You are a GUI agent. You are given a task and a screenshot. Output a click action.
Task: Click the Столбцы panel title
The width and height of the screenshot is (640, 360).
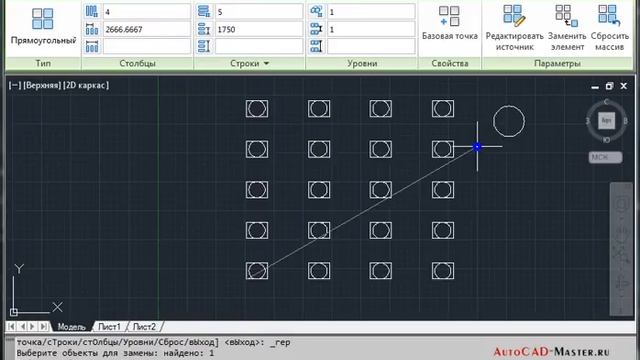tap(138, 63)
